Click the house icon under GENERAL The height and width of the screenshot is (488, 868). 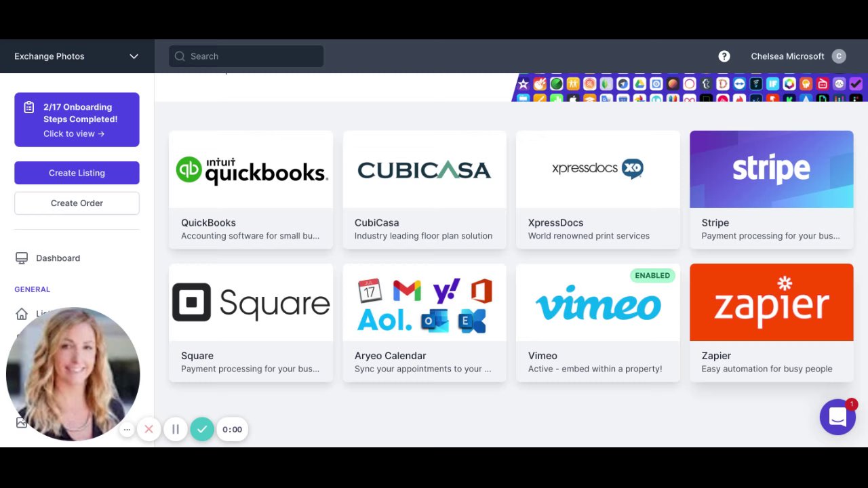click(22, 314)
